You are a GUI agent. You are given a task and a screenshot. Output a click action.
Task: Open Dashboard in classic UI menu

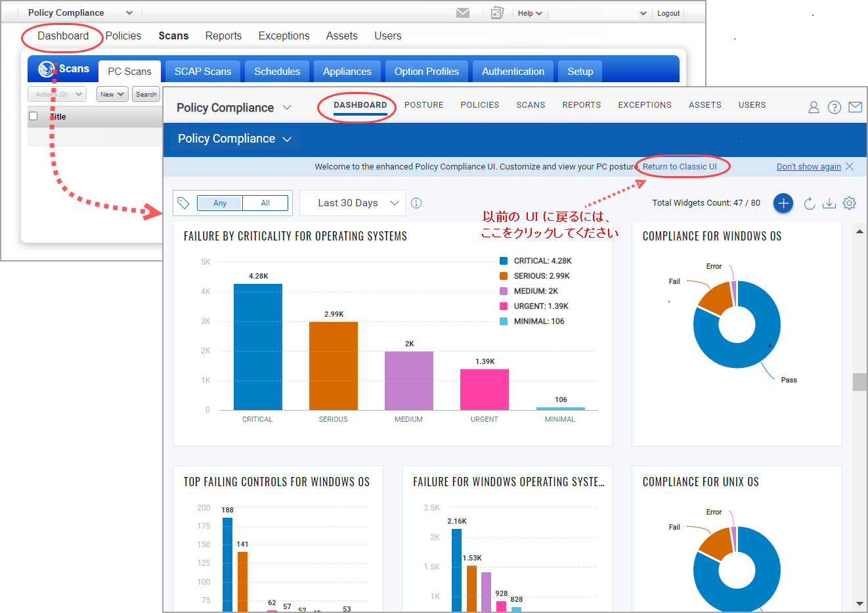[63, 36]
